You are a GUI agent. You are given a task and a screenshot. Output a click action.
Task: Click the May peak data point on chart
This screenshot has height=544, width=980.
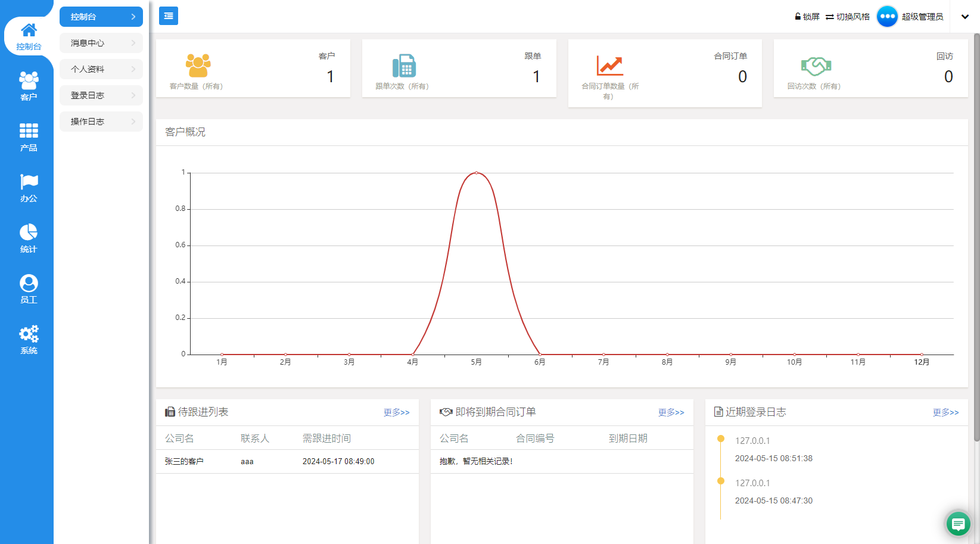pos(476,173)
